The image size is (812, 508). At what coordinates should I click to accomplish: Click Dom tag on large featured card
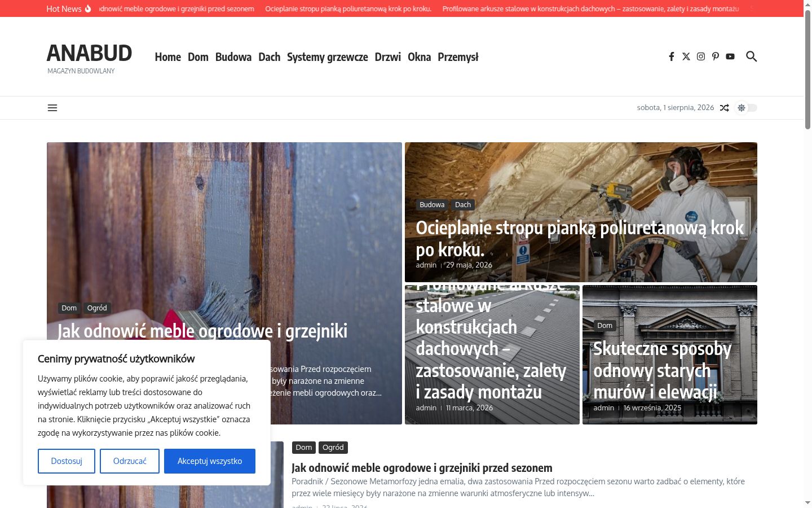tap(69, 308)
